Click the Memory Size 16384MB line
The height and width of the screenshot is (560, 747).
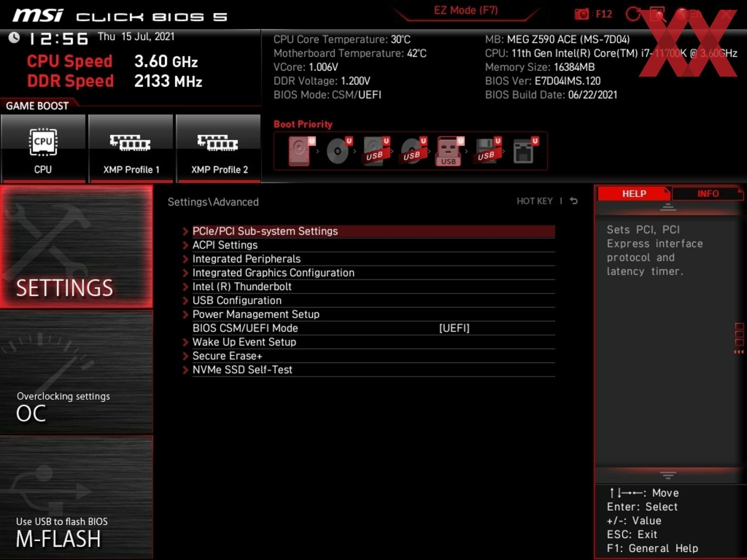540,67
